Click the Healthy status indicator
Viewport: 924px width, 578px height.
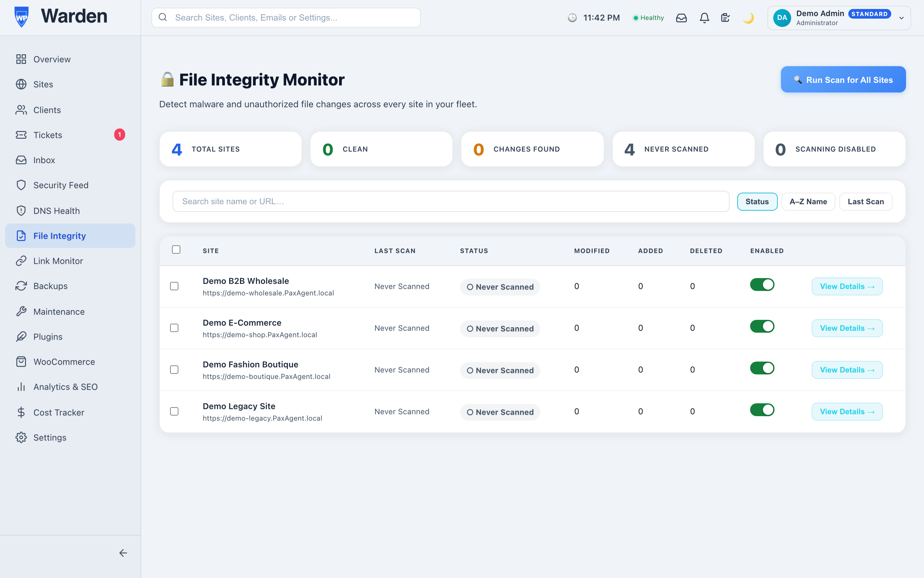coord(649,18)
